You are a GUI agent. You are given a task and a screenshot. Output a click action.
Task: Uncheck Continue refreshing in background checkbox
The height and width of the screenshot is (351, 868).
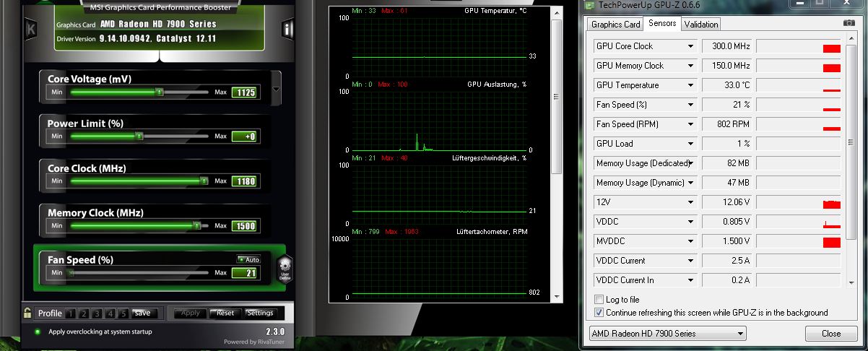point(599,313)
